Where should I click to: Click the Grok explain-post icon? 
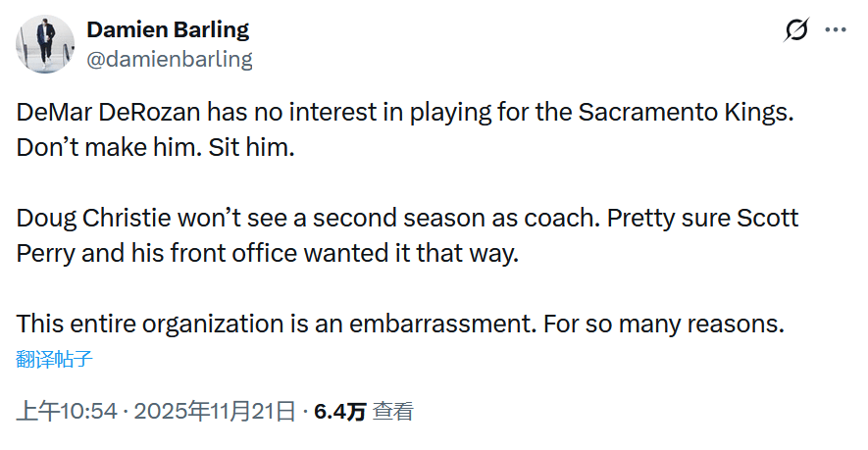(796, 30)
